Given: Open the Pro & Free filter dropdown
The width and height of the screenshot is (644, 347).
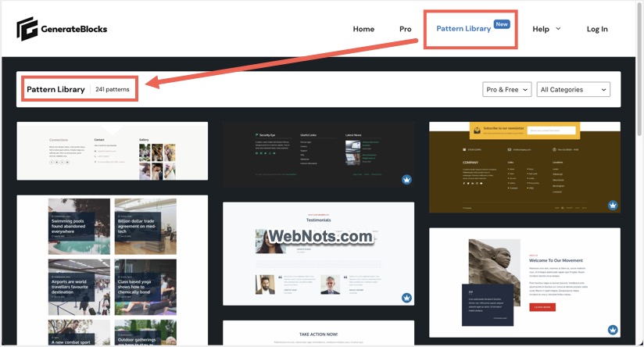Looking at the screenshot, I should [506, 90].
